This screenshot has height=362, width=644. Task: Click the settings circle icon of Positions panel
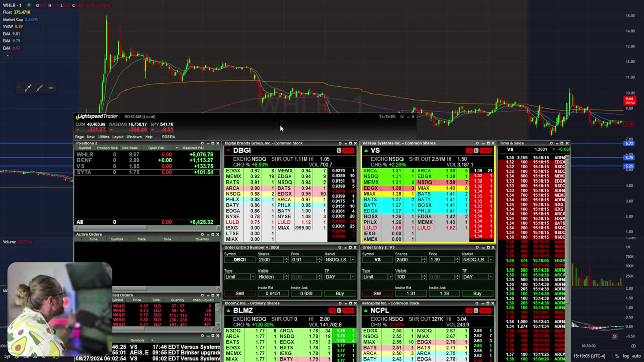click(x=202, y=143)
